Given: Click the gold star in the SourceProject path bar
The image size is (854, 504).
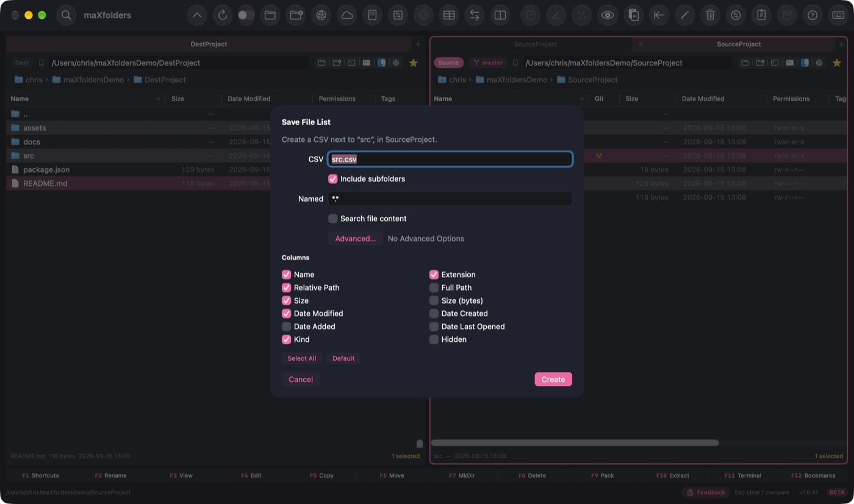Looking at the screenshot, I should 837,63.
